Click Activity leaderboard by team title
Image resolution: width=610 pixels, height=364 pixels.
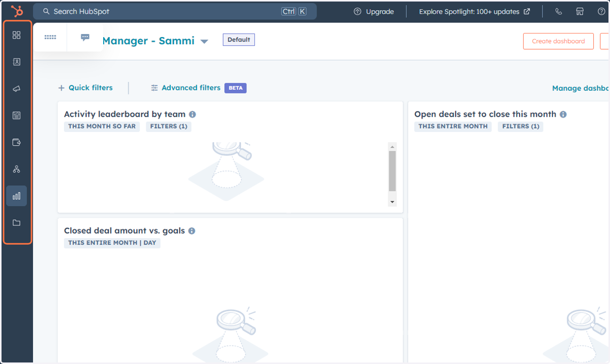[x=125, y=114]
